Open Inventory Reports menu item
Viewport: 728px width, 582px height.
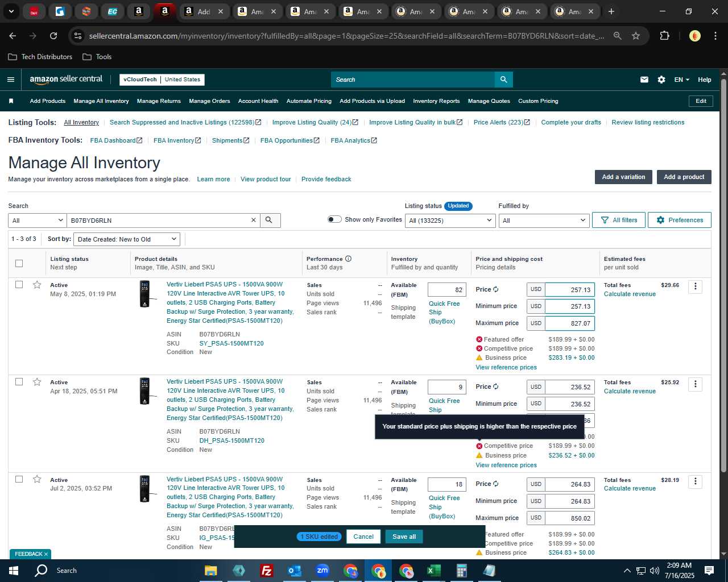[436, 101]
